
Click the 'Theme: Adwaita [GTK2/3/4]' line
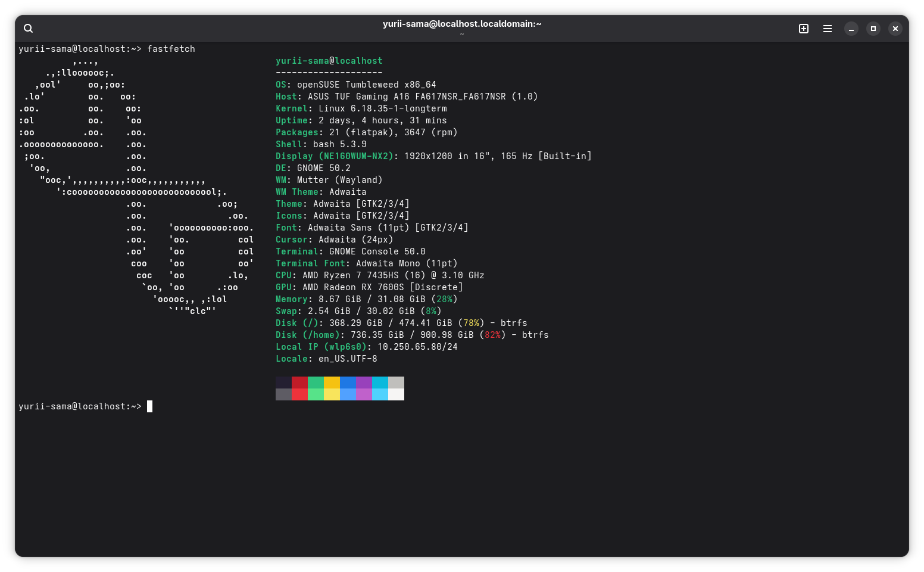[x=342, y=204]
